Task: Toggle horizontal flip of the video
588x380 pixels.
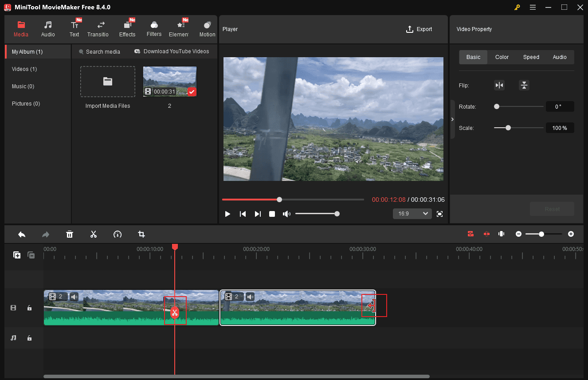Action: (x=499, y=85)
